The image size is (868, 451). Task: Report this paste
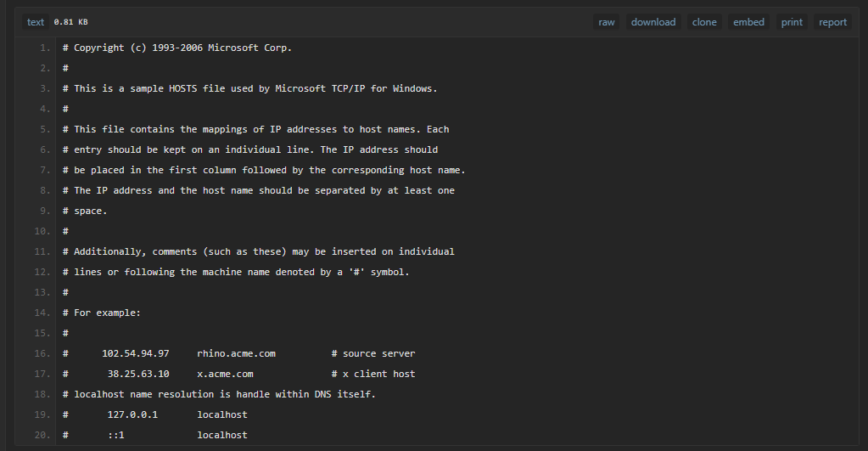(832, 22)
